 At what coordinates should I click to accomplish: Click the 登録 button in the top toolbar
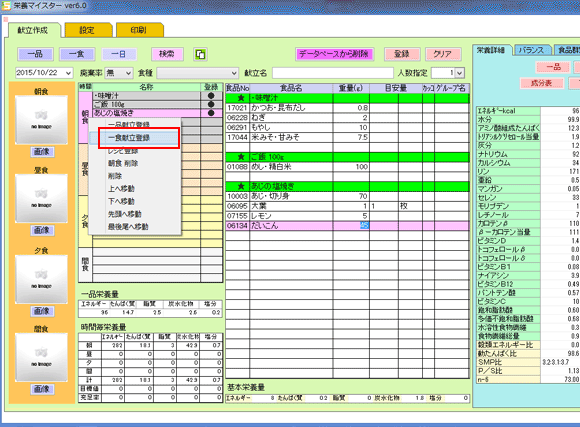click(x=402, y=54)
